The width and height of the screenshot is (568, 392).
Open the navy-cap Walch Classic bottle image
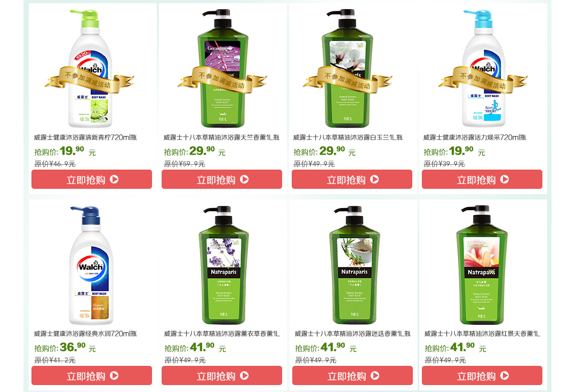(x=91, y=265)
